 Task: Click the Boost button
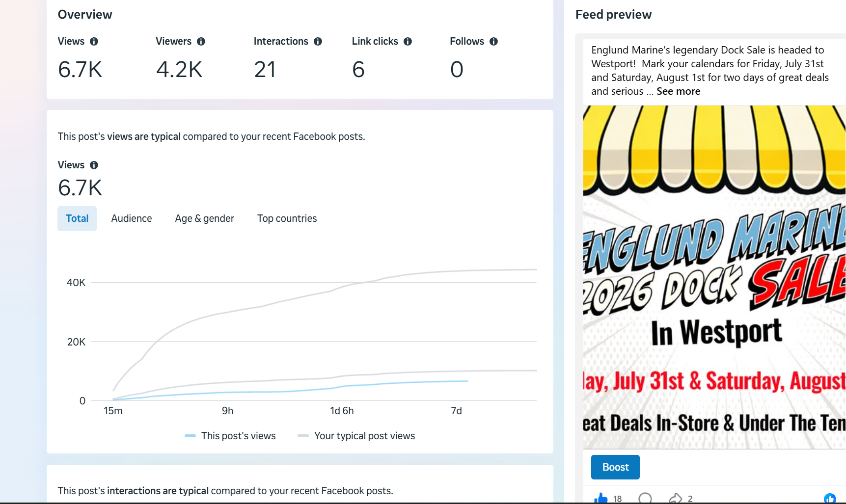[x=615, y=467]
